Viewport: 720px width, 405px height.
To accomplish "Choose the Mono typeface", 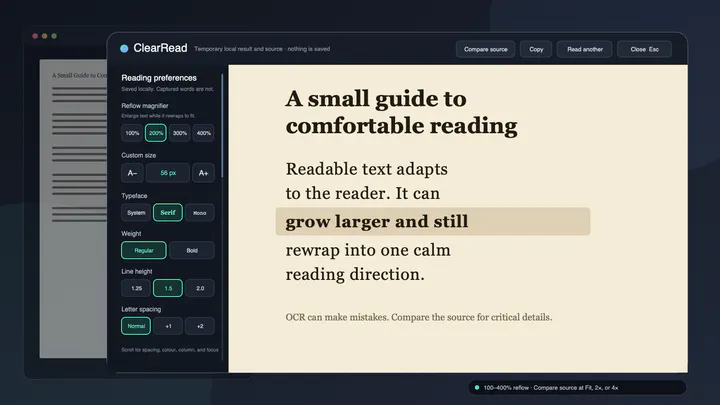I will [200, 213].
